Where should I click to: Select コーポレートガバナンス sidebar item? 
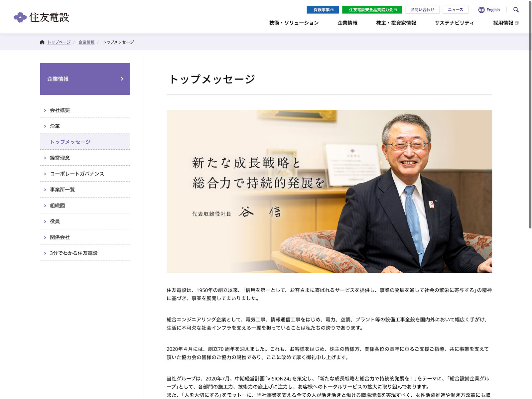[x=77, y=174]
